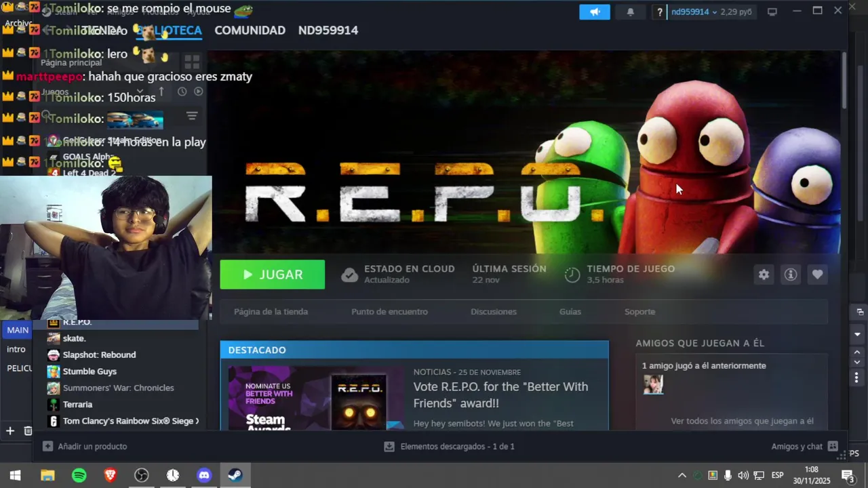Add a scene with the plus icon

pos(10,431)
